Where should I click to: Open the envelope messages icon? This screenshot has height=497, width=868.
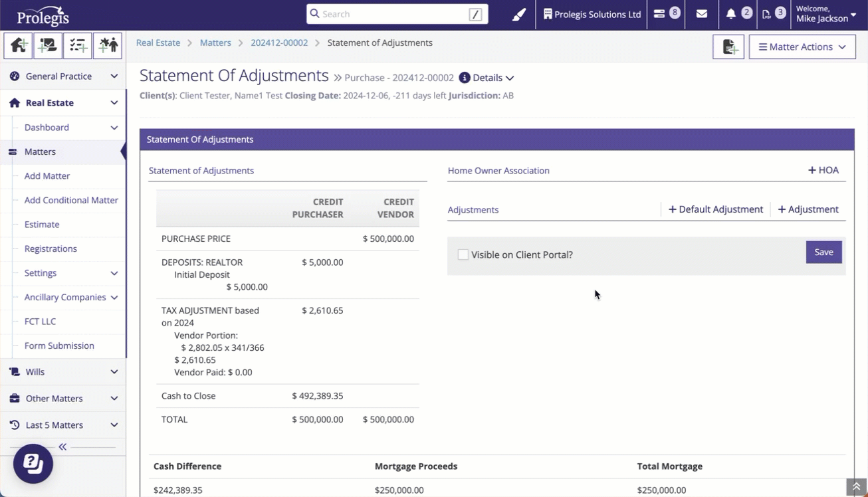click(x=701, y=14)
